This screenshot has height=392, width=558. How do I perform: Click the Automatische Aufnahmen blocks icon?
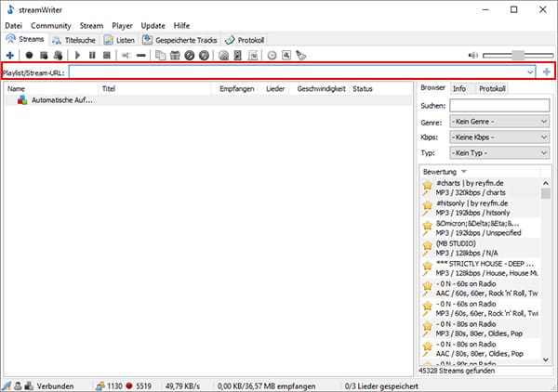click(x=22, y=100)
